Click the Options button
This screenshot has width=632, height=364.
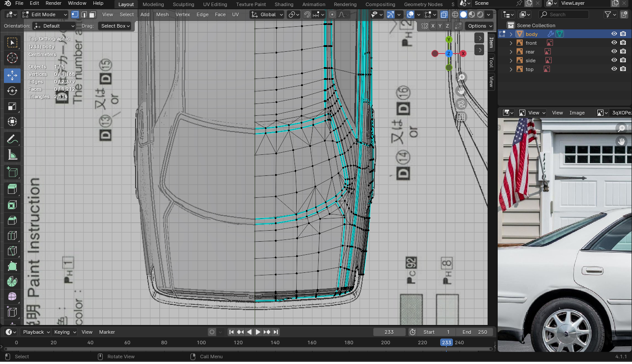(x=479, y=26)
